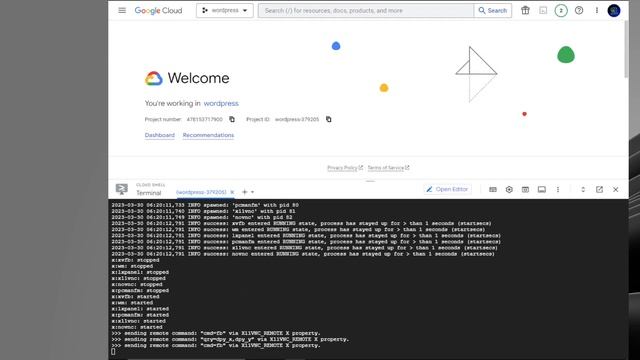Open the Privacy Policy link

click(x=345, y=168)
